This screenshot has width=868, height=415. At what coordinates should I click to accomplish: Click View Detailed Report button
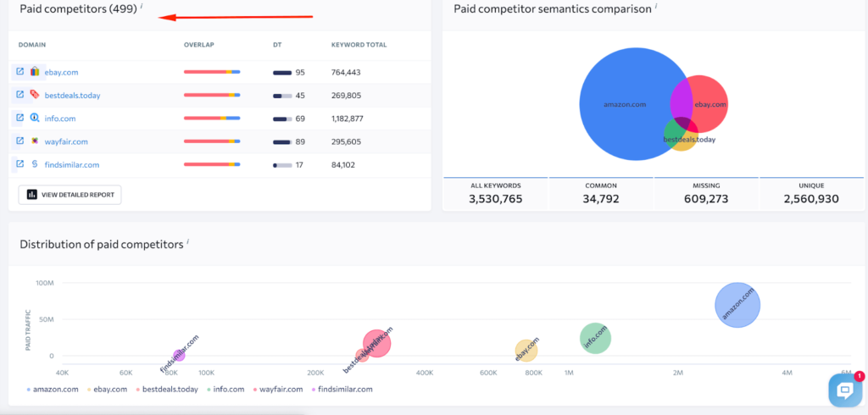click(70, 195)
